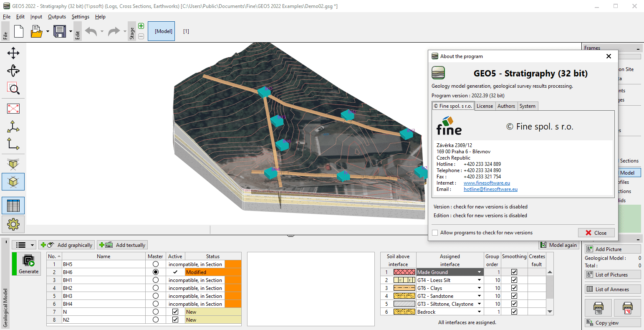The height and width of the screenshot is (330, 644).
Task: Click the Undo arrow
Action: (x=91, y=31)
